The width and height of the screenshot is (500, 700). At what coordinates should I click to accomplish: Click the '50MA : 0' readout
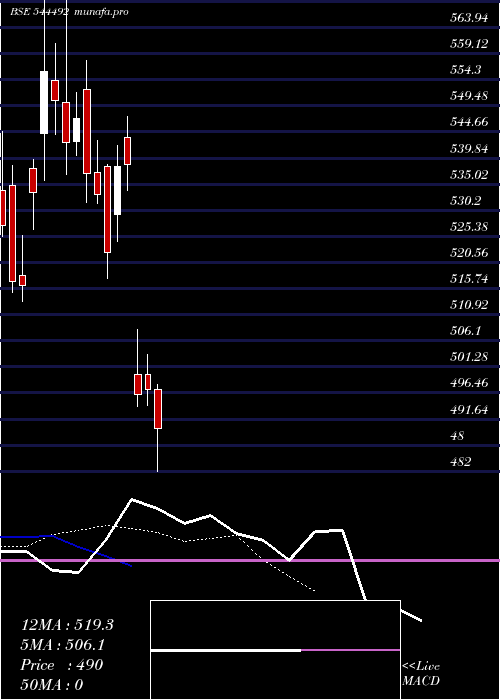(x=52, y=685)
